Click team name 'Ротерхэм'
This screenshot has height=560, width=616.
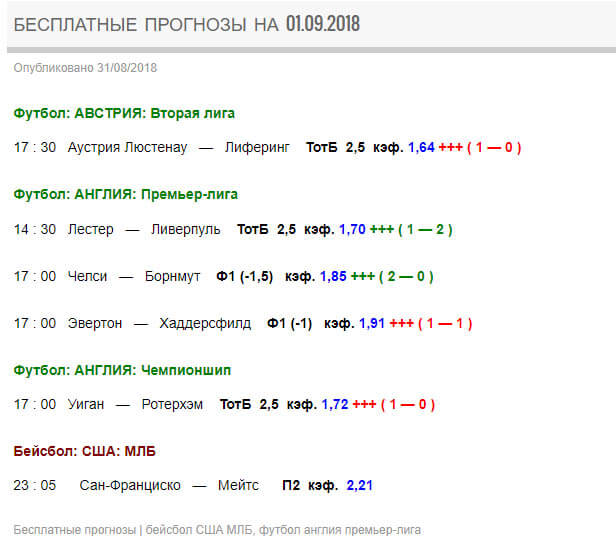172,405
